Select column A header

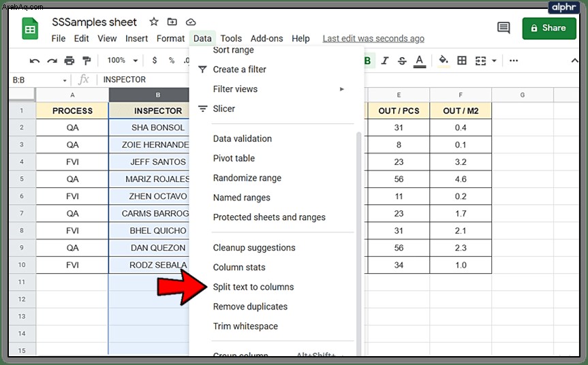(72, 95)
